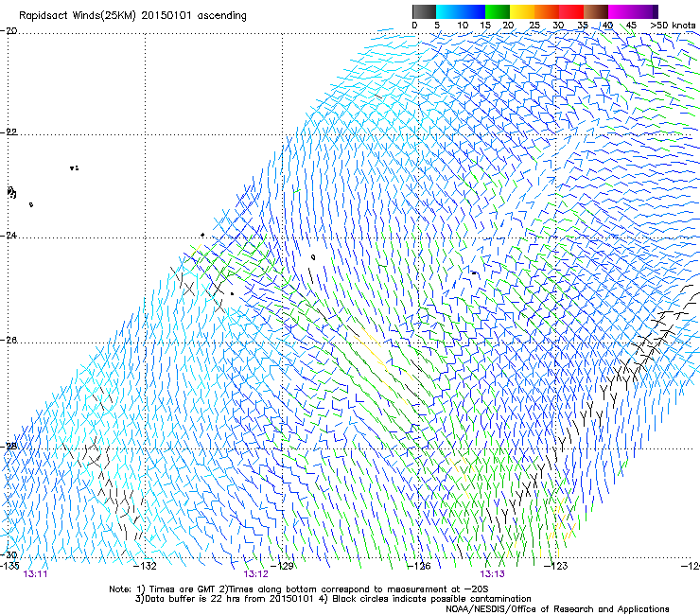700x615 pixels.
Task: Click the "40" label under the color scale
Action: pyautogui.click(x=607, y=26)
